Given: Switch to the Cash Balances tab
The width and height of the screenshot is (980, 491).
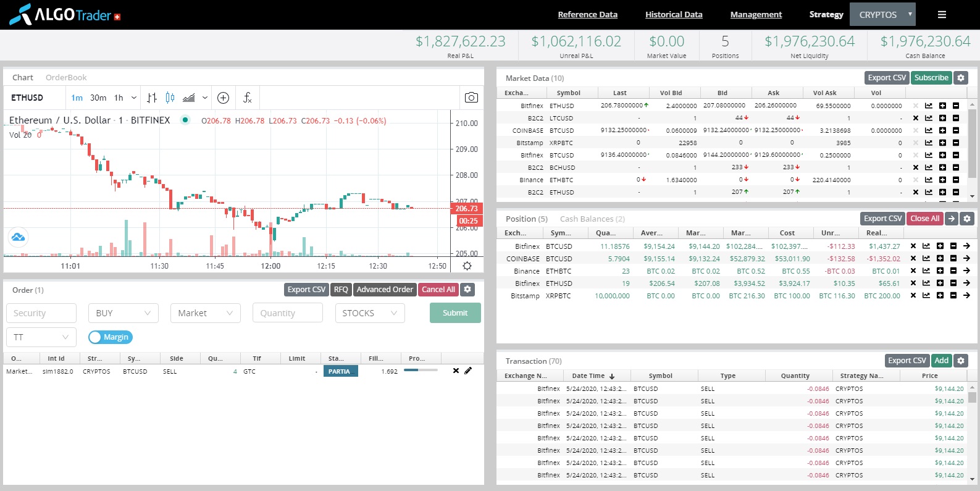Looking at the screenshot, I should pyautogui.click(x=592, y=219).
